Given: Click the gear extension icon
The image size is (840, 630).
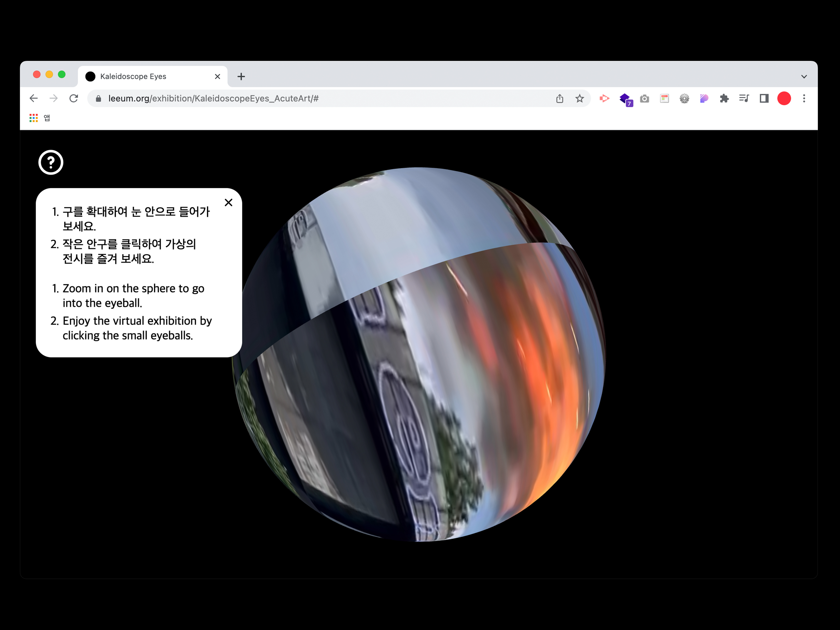Looking at the screenshot, I should click(x=684, y=99).
